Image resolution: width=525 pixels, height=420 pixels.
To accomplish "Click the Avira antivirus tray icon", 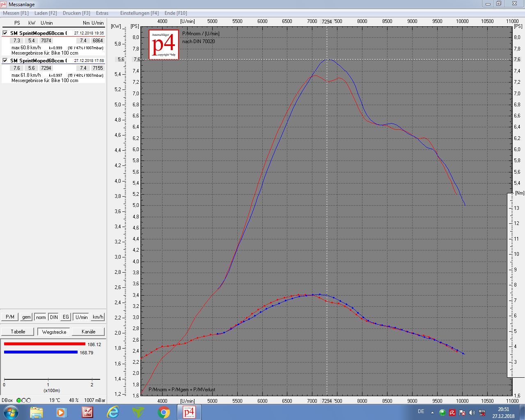I will tap(452, 412).
